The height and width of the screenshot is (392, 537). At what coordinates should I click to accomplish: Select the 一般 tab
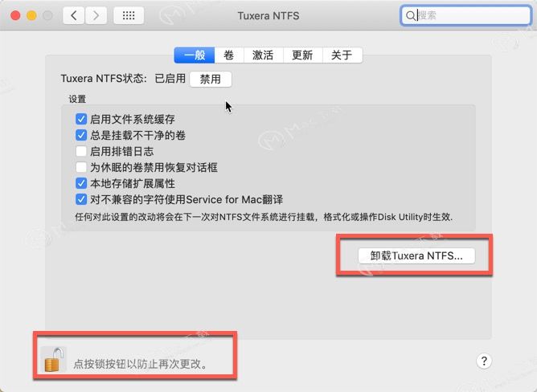pyautogui.click(x=195, y=55)
